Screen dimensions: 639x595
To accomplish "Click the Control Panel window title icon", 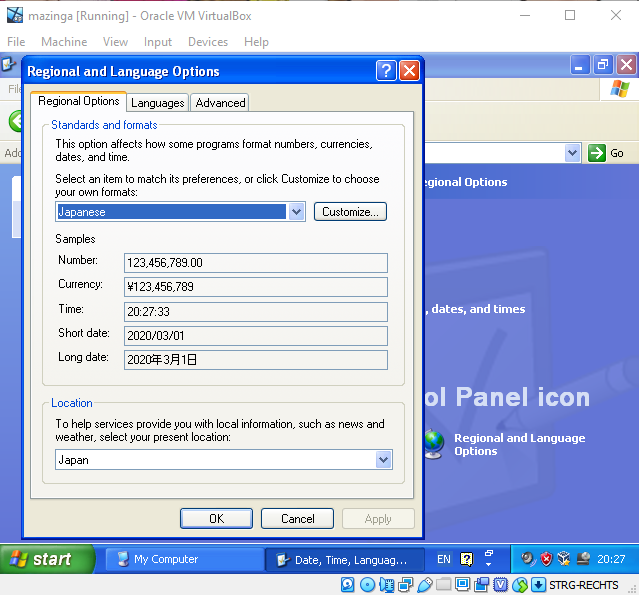I will point(8,64).
